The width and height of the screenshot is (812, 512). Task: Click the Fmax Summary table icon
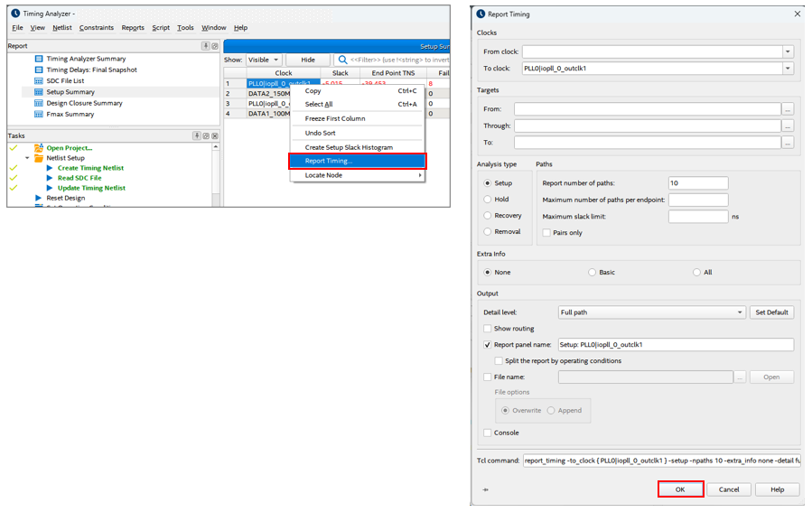tap(39, 115)
